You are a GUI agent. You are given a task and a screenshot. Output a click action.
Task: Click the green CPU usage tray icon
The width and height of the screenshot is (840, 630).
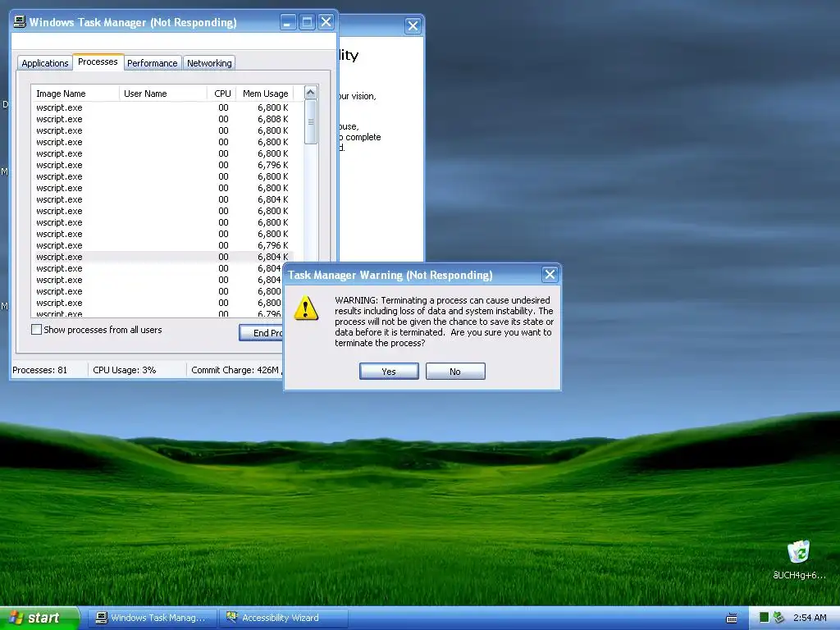(x=764, y=618)
